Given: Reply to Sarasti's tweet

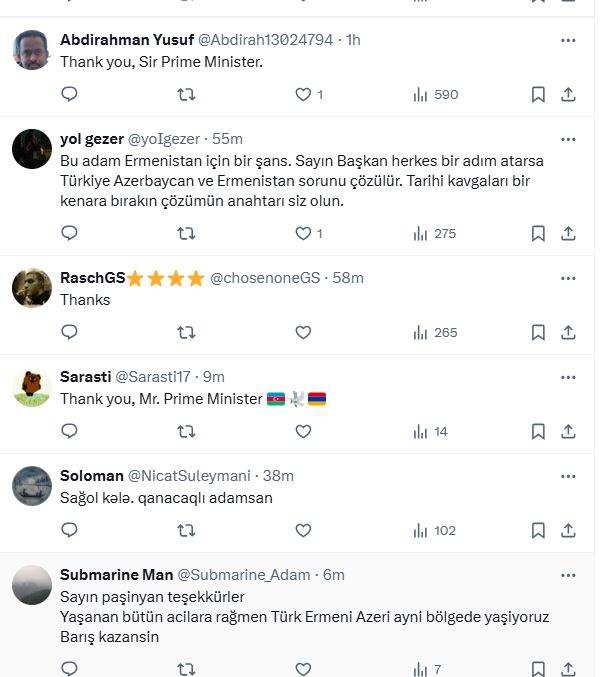Looking at the screenshot, I should tap(69, 431).
